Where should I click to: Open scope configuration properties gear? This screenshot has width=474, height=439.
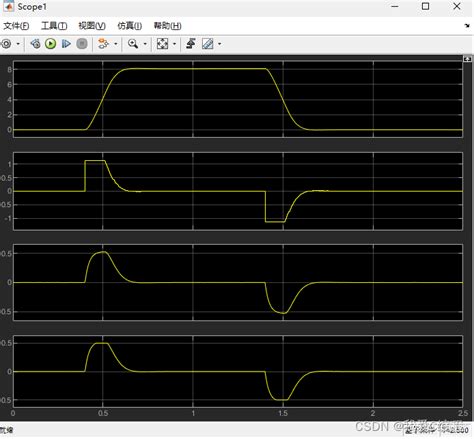coord(6,44)
